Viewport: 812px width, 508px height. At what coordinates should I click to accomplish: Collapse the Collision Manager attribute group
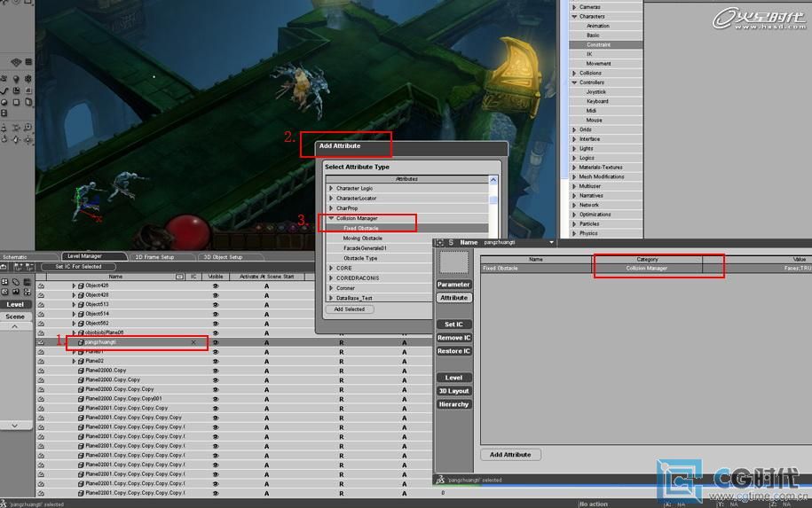pyautogui.click(x=331, y=218)
